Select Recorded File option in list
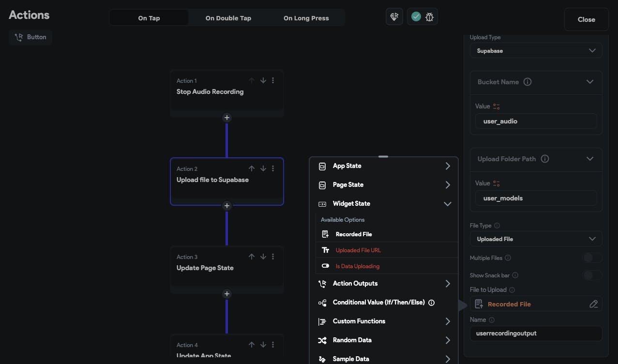This screenshot has height=364, width=618. (354, 234)
